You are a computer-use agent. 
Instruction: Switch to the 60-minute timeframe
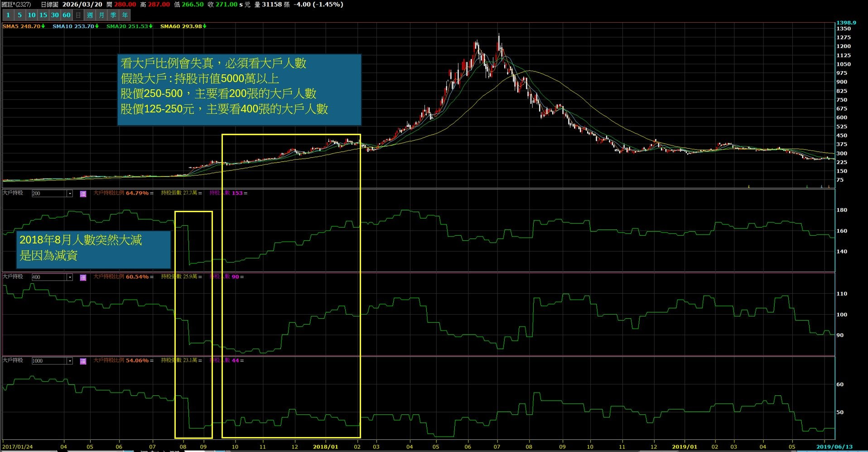coord(67,15)
